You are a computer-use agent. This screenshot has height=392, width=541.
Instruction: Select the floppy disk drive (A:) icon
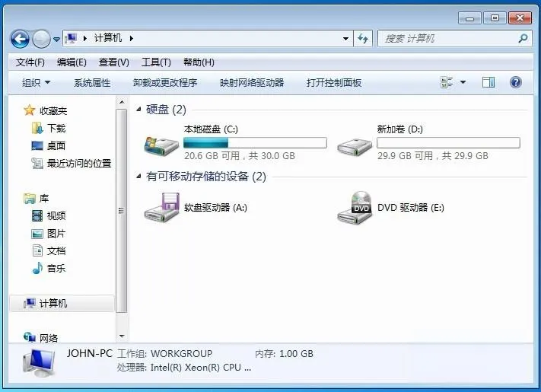[x=161, y=207]
